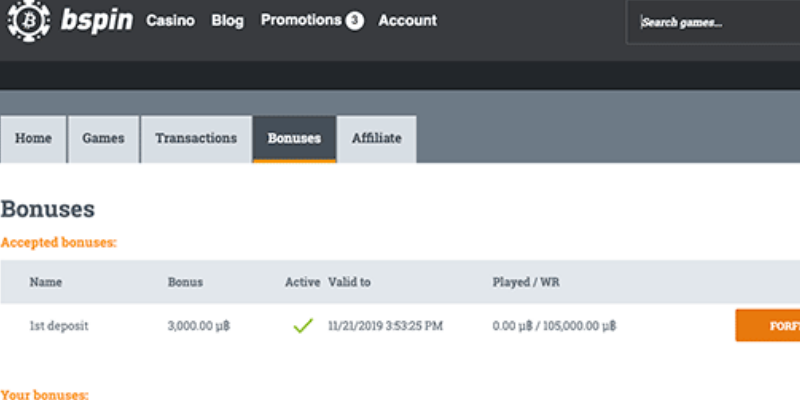Open the Casino menu item
800x400 pixels.
point(170,20)
